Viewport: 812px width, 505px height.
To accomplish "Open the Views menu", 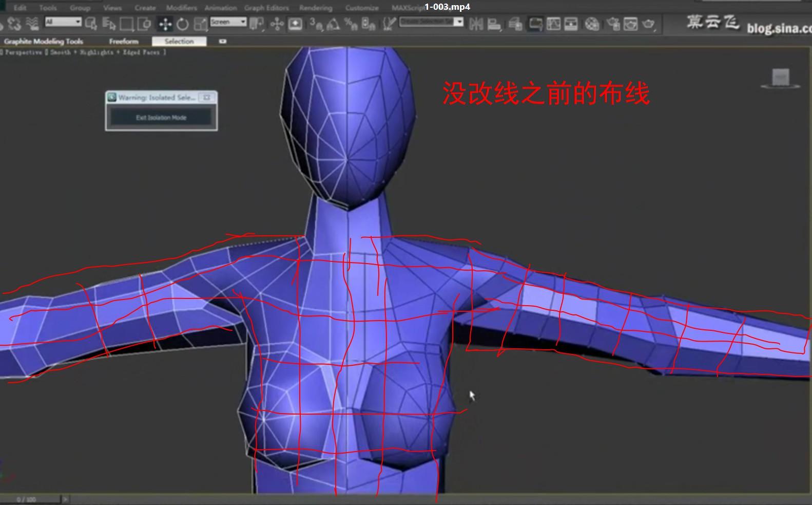I will coord(112,8).
